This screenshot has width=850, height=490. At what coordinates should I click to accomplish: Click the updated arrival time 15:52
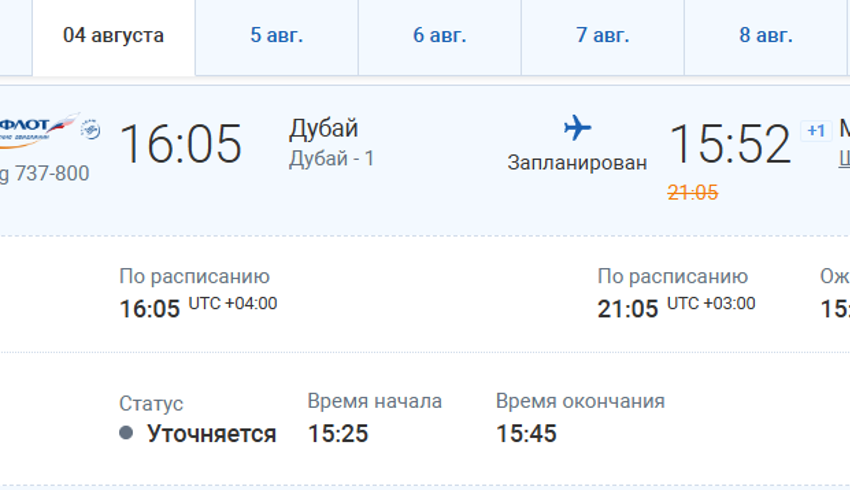729,144
